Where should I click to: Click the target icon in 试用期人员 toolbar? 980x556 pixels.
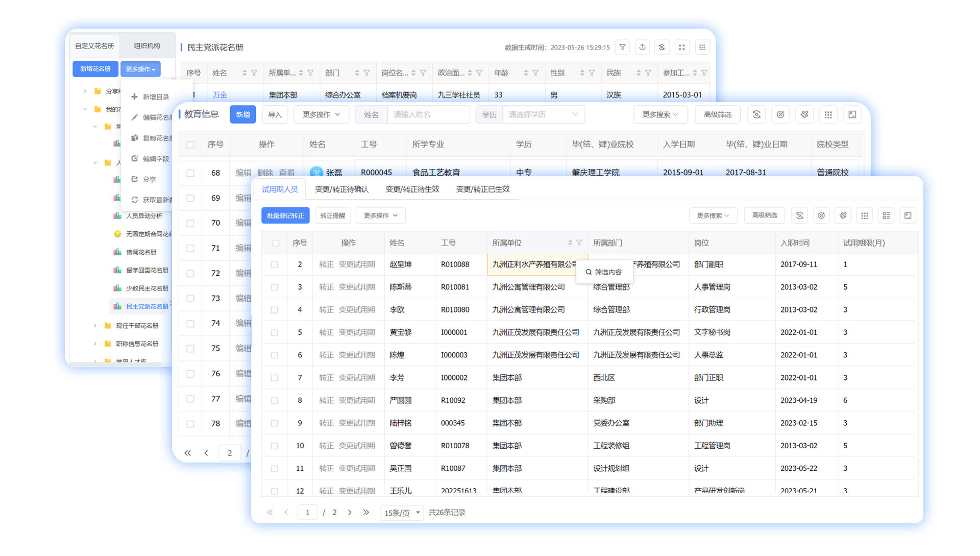coord(821,215)
